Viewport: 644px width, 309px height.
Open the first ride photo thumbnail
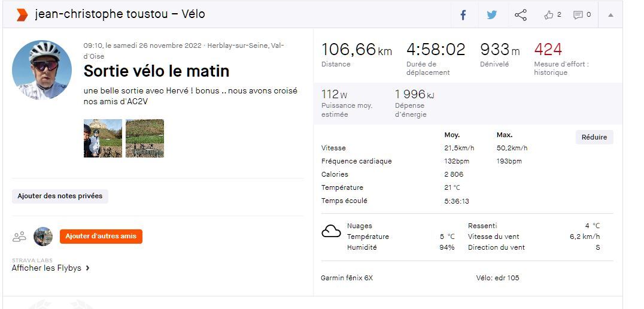pyautogui.click(x=103, y=138)
